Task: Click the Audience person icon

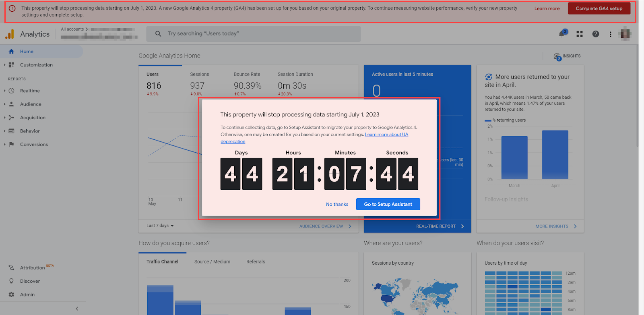Action: tap(11, 104)
